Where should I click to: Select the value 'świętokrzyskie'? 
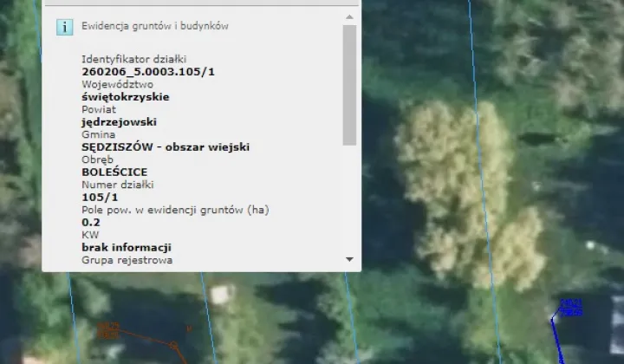(x=126, y=97)
